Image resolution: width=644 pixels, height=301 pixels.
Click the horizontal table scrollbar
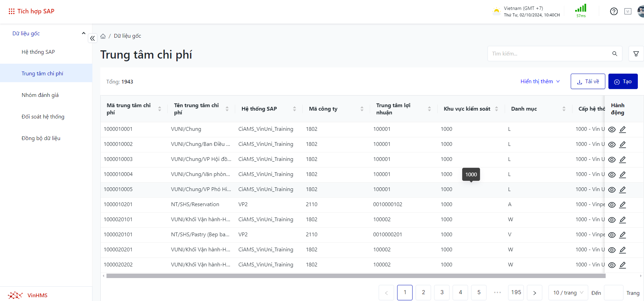355,276
